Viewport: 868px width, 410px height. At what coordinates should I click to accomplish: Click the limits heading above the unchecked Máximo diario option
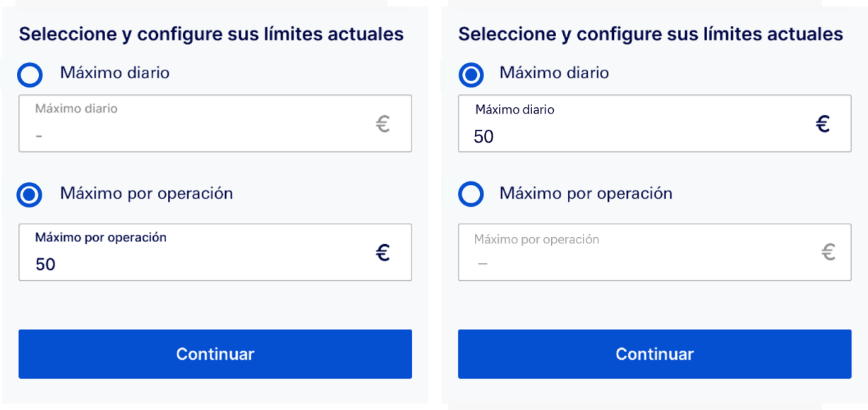click(x=211, y=34)
